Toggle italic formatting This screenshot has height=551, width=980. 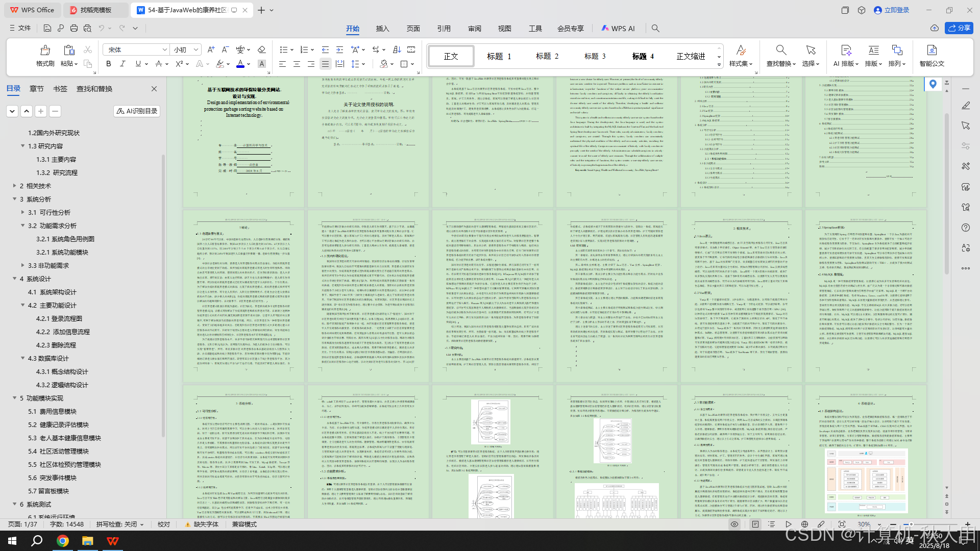[122, 64]
